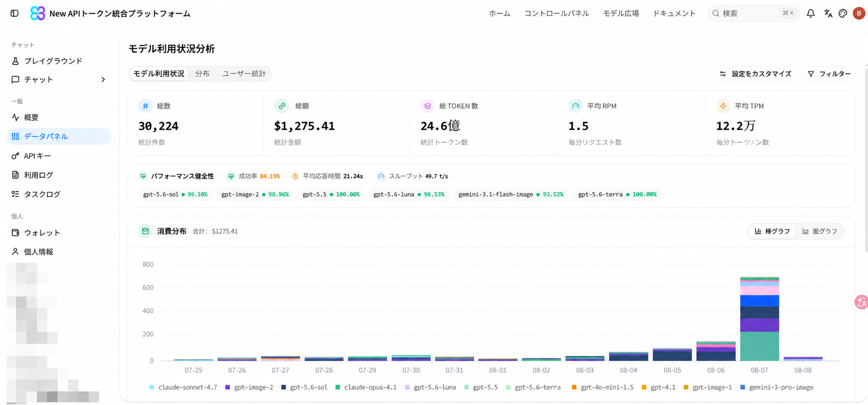
Task: Click the total TOKEN layers icon
Action: [427, 106]
